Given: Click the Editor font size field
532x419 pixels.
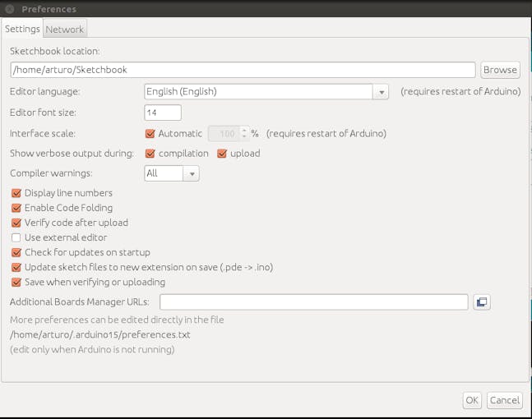Looking at the screenshot, I should click(163, 113).
